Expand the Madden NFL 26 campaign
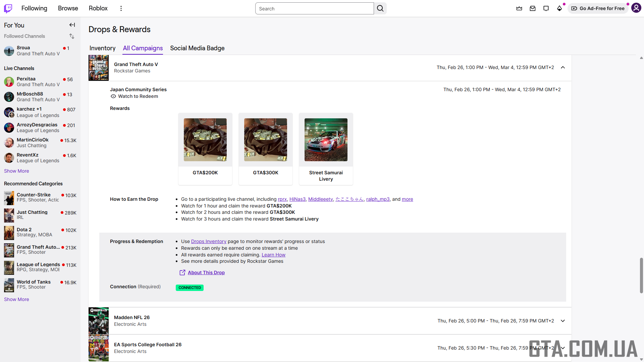Viewport: 644px width, 362px height. tap(563, 321)
